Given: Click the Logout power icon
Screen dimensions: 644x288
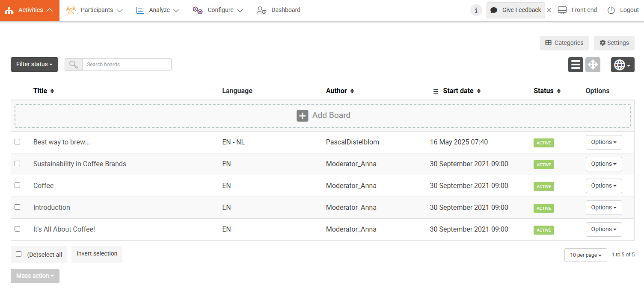Looking at the screenshot, I should pos(611,10).
